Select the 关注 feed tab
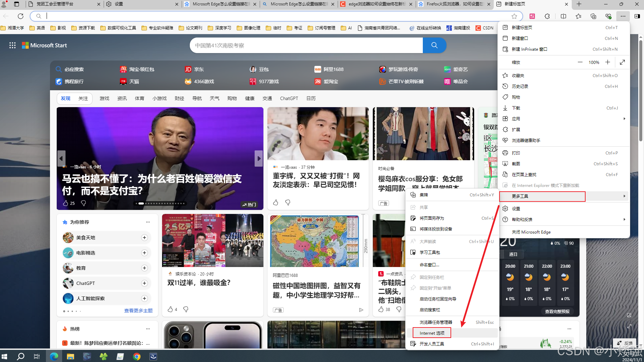Viewport: 644px width, 362px height. (x=83, y=98)
